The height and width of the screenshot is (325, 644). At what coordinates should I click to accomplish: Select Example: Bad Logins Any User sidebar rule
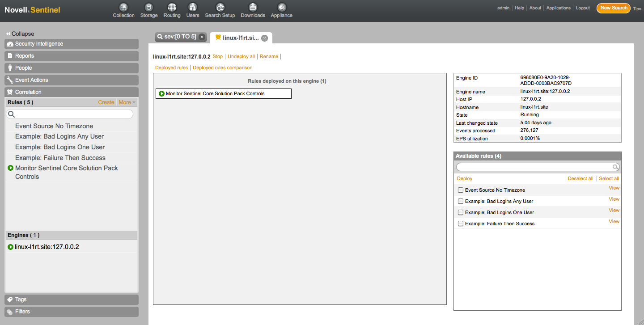click(59, 136)
